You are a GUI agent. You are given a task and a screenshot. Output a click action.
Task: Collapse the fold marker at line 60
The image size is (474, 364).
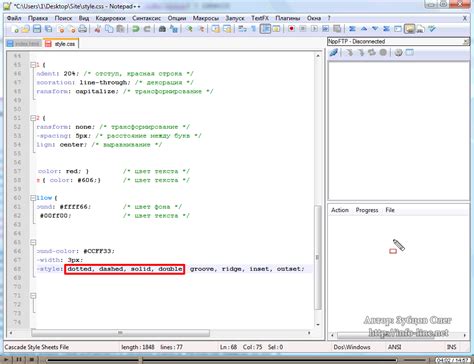point(33,198)
